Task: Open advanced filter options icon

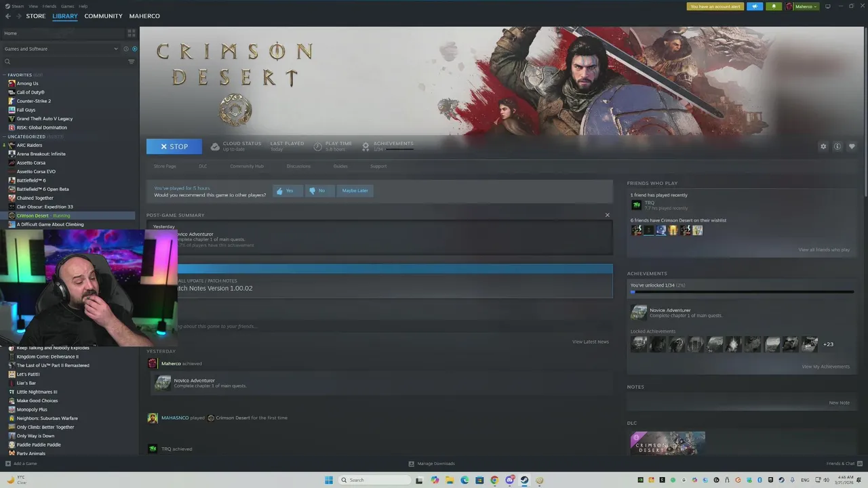Action: click(132, 62)
